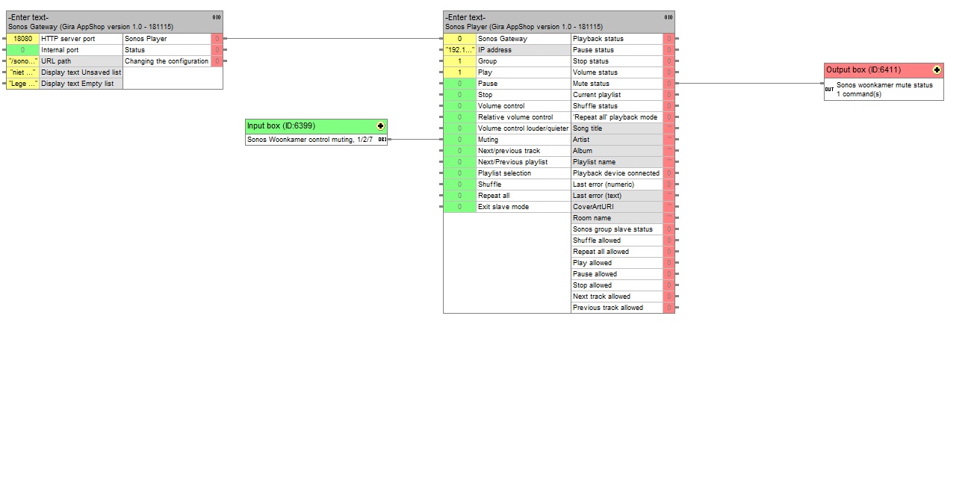Click the 'Volume control' input label

[501, 106]
